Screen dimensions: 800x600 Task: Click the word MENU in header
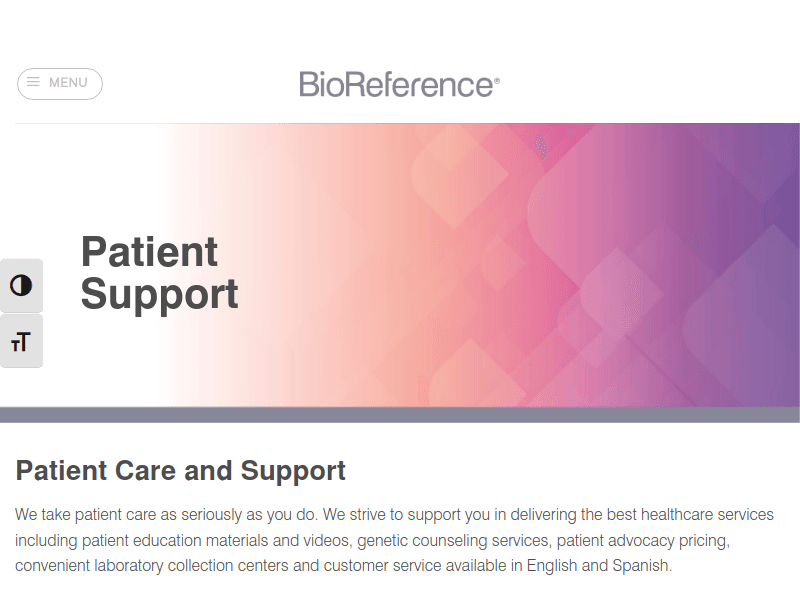68,83
